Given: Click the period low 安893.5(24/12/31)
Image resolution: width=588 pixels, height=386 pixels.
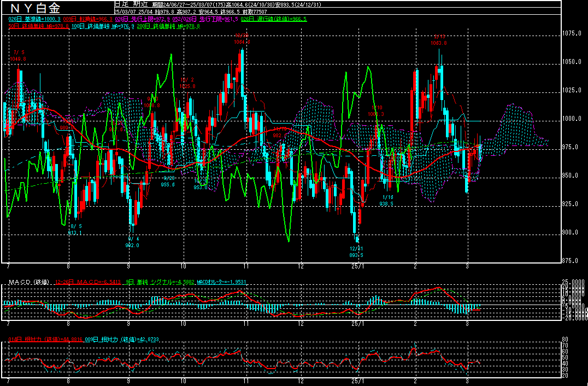Looking at the screenshot, I should pyautogui.click(x=298, y=5).
